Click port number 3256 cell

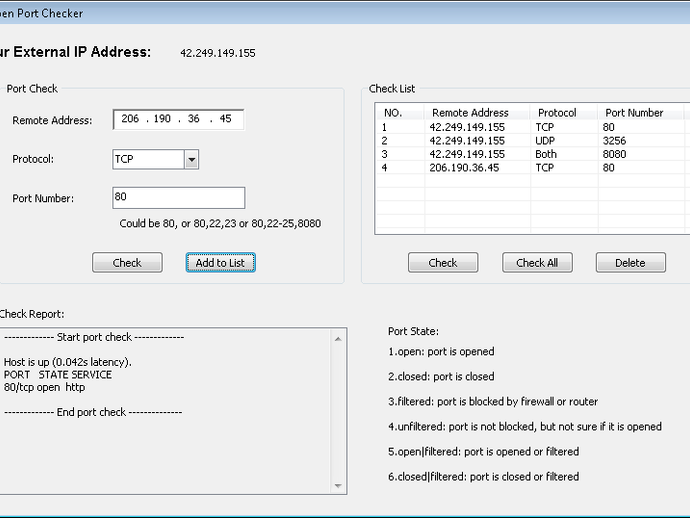(x=614, y=141)
